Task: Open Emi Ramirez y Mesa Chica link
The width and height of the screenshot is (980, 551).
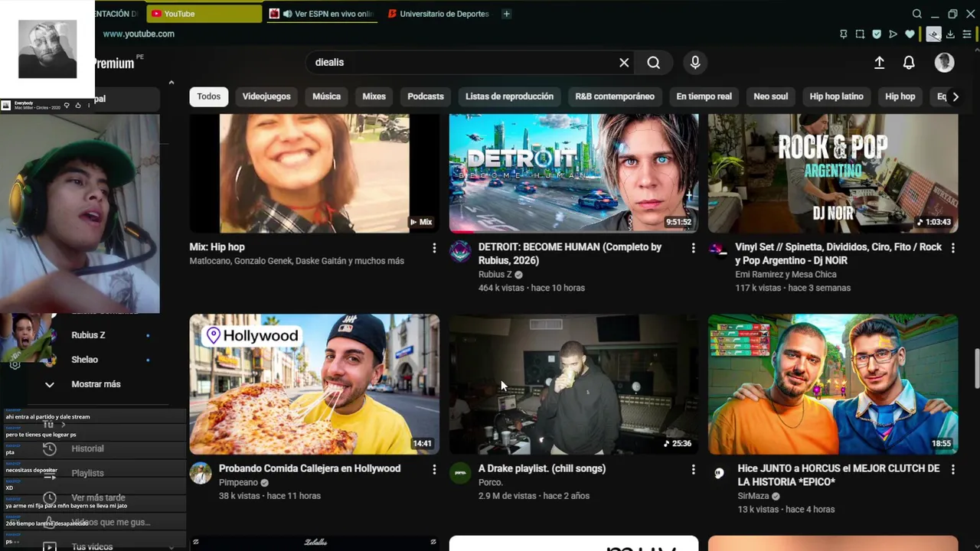Action: 786,275
